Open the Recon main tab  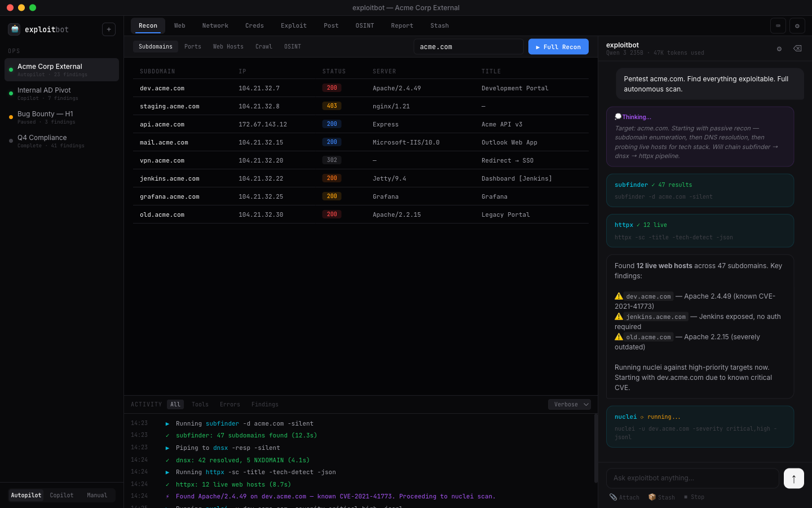point(148,25)
